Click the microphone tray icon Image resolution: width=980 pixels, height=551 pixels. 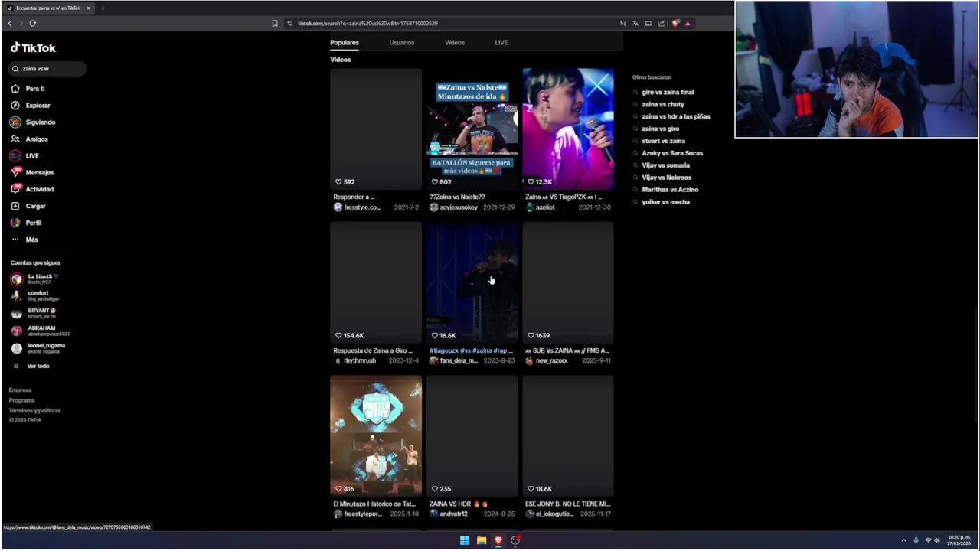(x=916, y=540)
